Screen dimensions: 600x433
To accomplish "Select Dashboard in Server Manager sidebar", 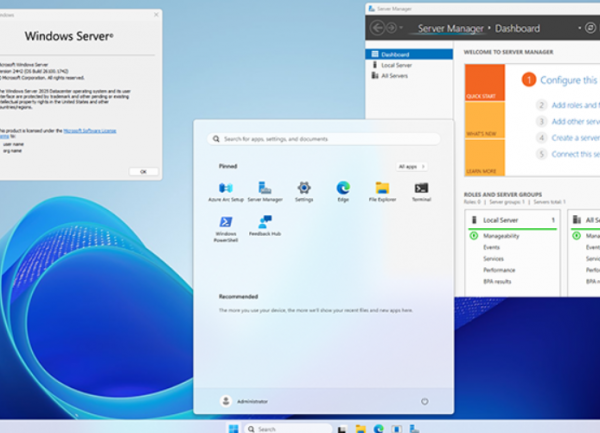I will (409, 54).
